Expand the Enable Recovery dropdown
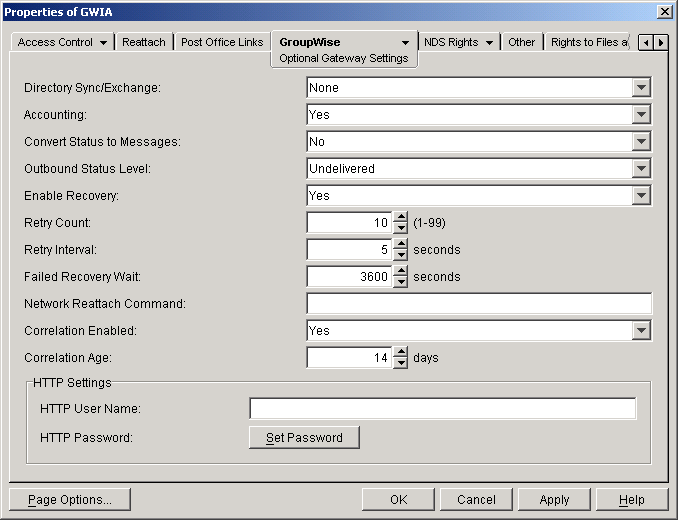 click(x=641, y=196)
